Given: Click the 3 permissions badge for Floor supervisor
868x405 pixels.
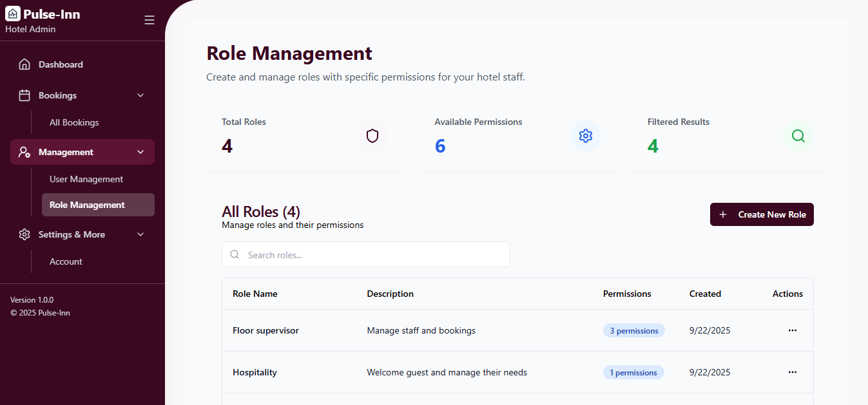Looking at the screenshot, I should pos(633,330).
